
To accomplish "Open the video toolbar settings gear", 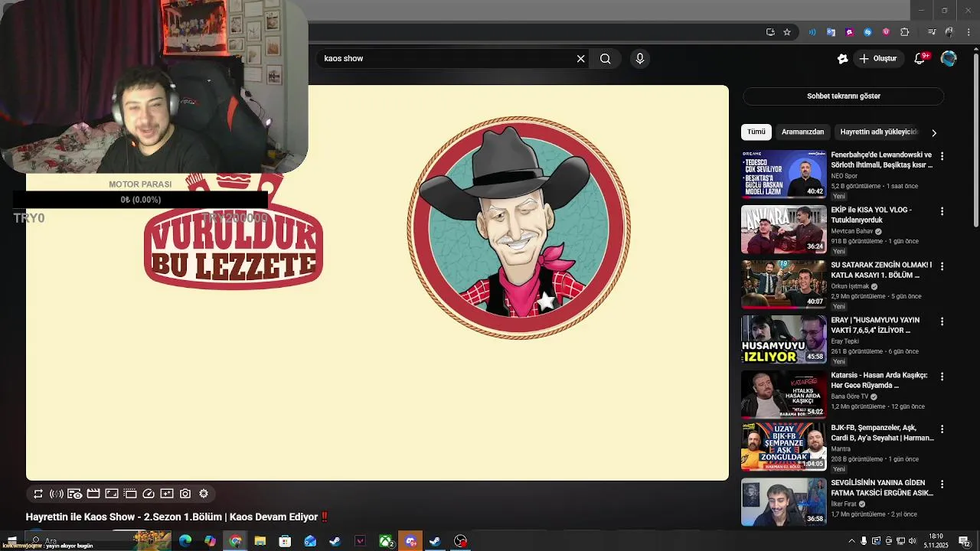I will coord(204,494).
